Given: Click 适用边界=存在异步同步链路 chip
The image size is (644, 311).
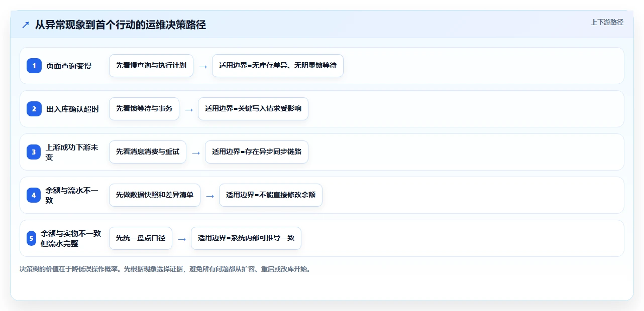Looking at the screenshot, I should [x=257, y=152].
